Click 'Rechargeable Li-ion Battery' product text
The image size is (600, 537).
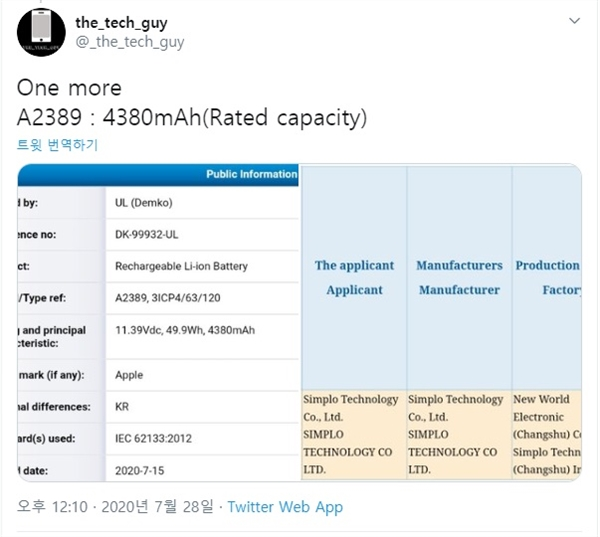pos(181,266)
